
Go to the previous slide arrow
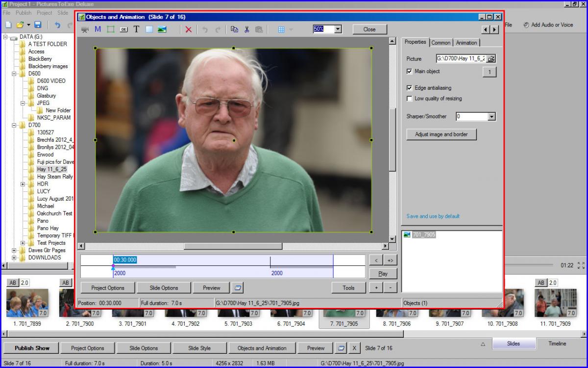click(486, 29)
